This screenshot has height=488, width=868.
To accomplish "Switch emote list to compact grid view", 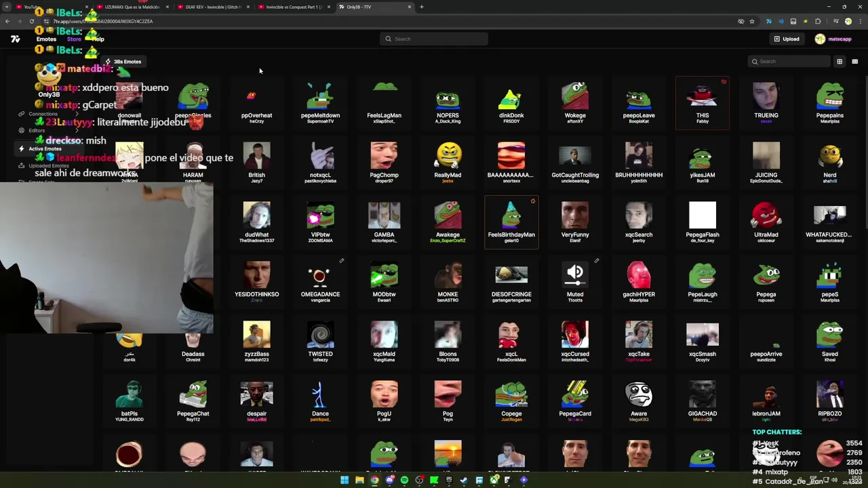I will click(x=854, y=61).
